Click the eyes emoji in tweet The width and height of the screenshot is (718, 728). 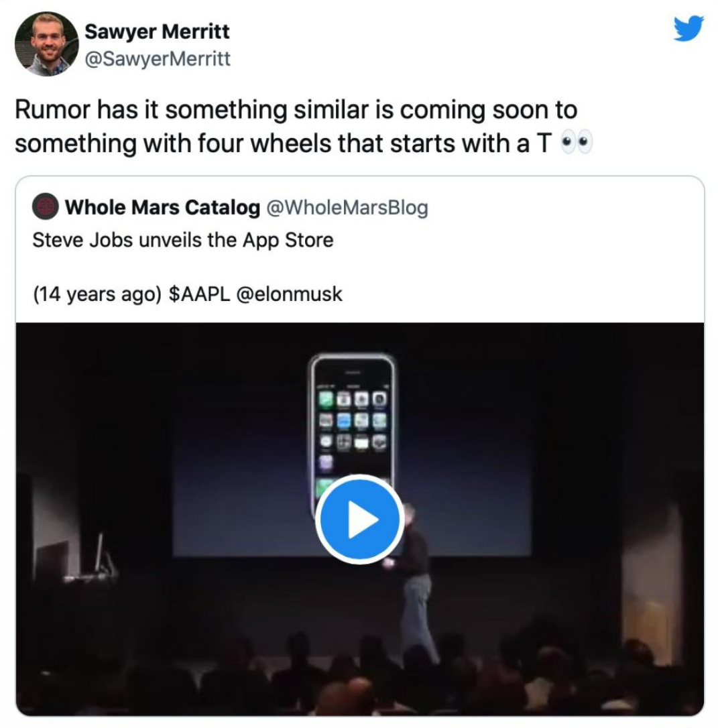tap(577, 143)
